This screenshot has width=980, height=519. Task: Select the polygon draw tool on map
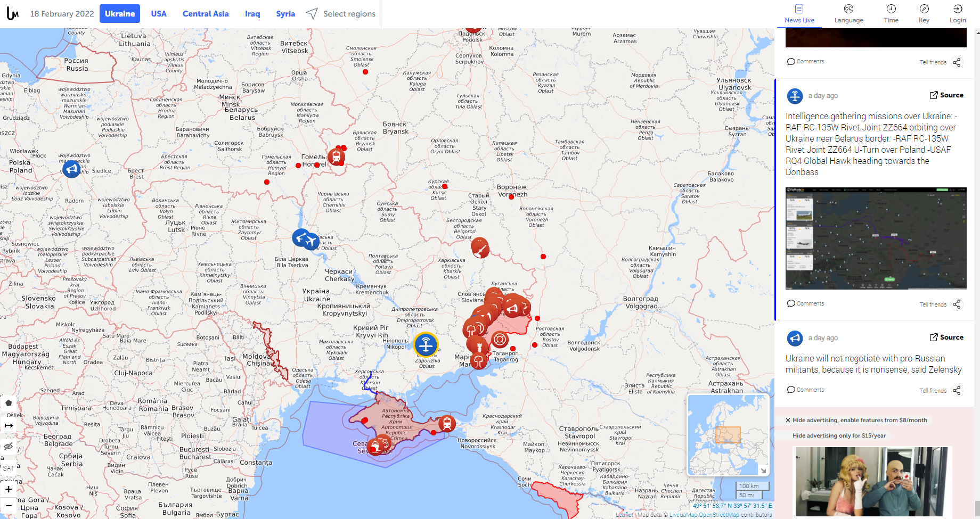click(9, 403)
